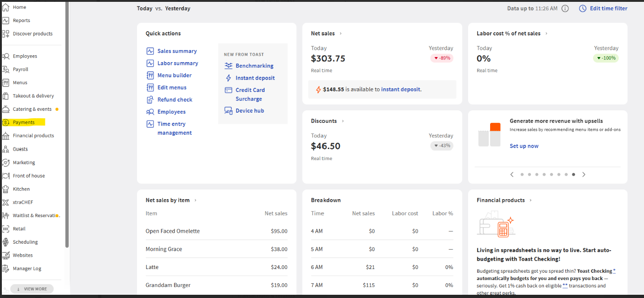Click the instant deposit link in Net sales
The width and height of the screenshot is (644, 298).
pyautogui.click(x=401, y=90)
